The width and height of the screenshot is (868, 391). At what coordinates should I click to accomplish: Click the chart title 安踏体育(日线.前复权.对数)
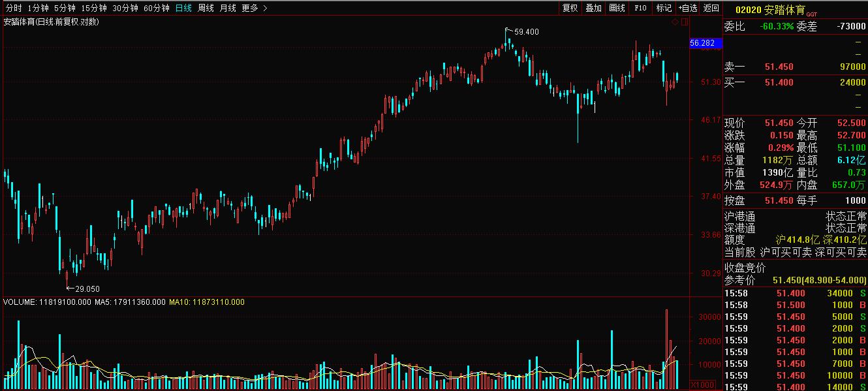coord(52,22)
